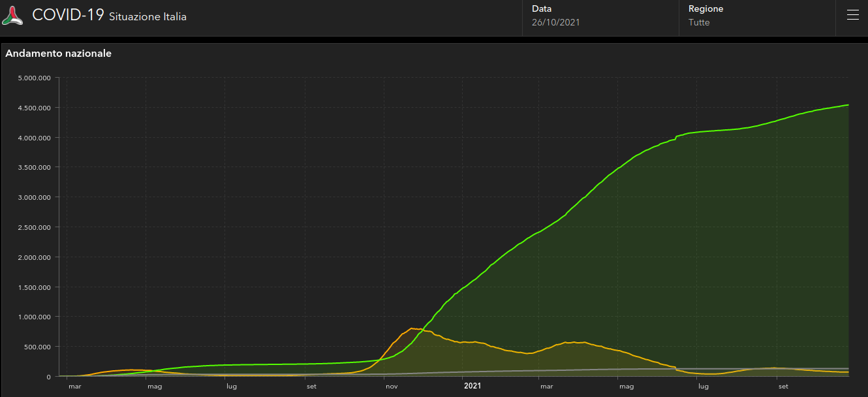Image resolution: width=868 pixels, height=397 pixels.
Task: Select the Situazione Italia subtitle text
Action: coord(147,17)
